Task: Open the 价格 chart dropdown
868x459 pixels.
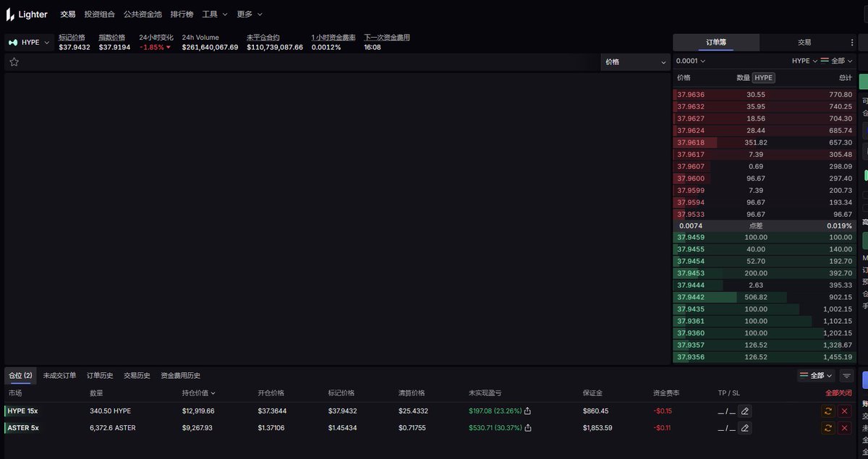Action: 635,62
